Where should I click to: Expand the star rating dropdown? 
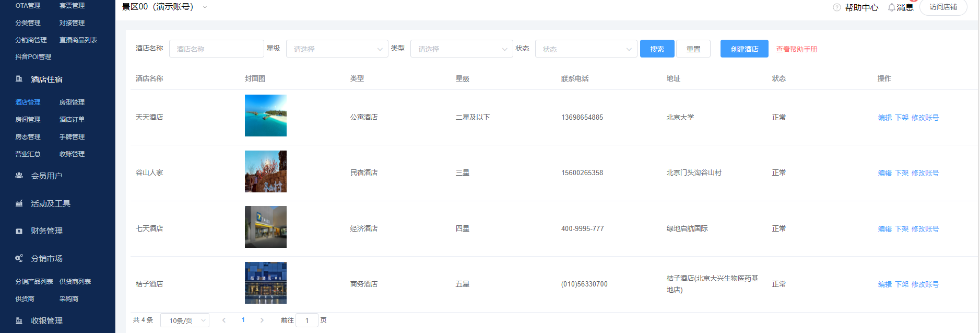click(x=337, y=49)
